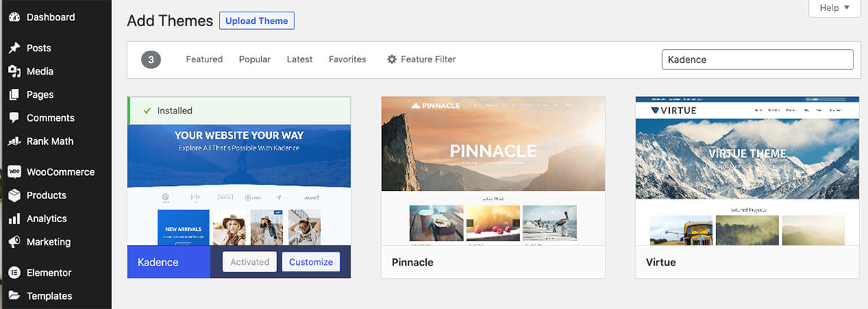Viewport: 868px width, 309px height.
Task: Click the Dashboard gauge icon
Action: (x=14, y=17)
